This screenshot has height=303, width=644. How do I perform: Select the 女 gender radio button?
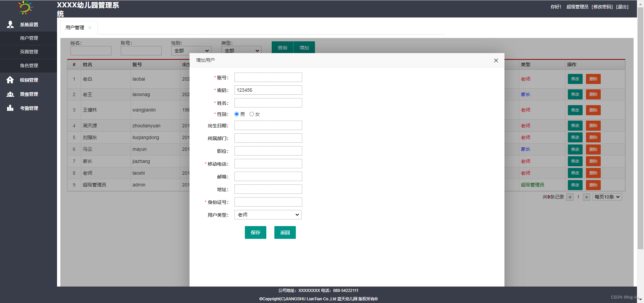click(252, 114)
